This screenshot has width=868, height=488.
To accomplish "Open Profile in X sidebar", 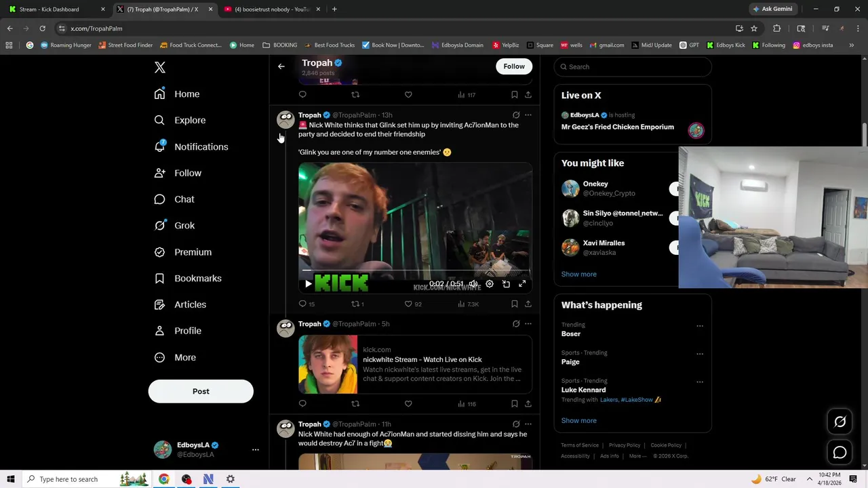I will pyautogui.click(x=178, y=331).
